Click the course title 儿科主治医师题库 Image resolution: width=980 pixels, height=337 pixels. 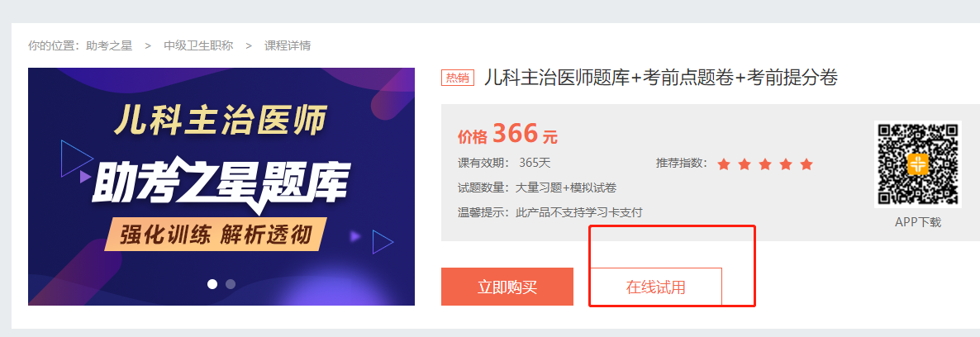[x=660, y=78]
